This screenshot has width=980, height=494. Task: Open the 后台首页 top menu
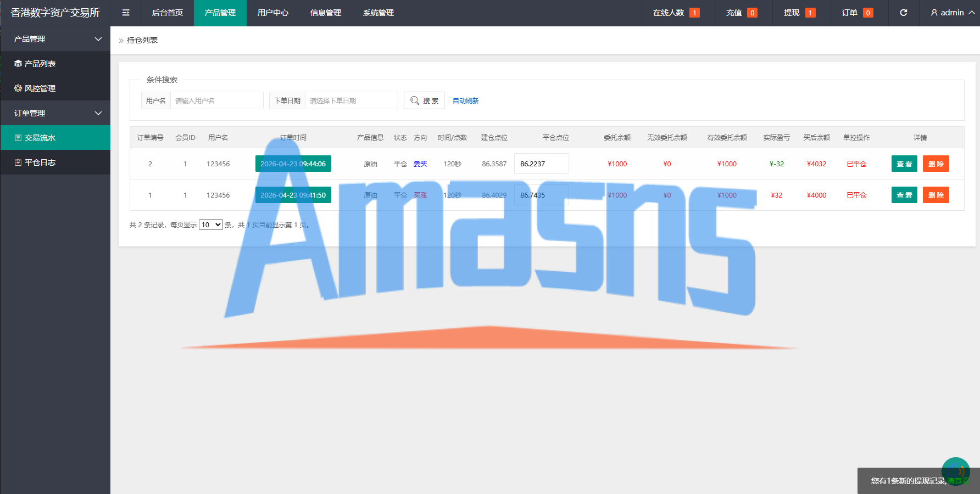click(168, 13)
